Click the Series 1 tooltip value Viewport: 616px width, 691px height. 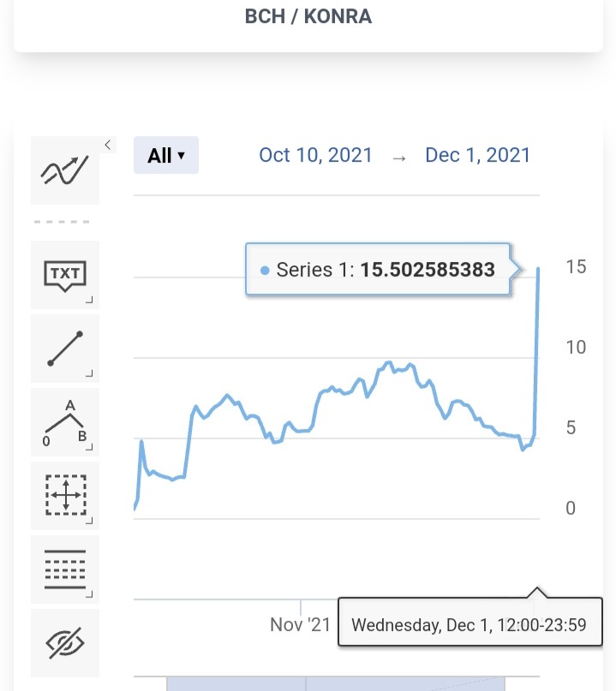pos(428,270)
